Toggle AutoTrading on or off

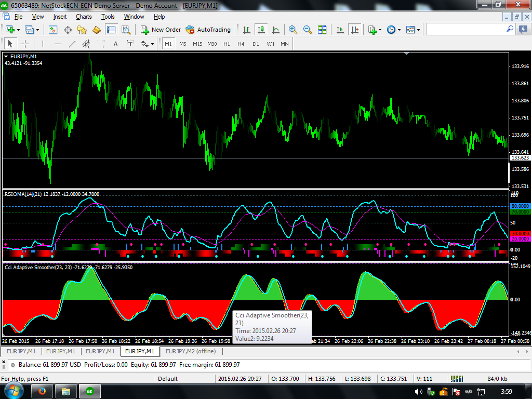tap(208, 30)
